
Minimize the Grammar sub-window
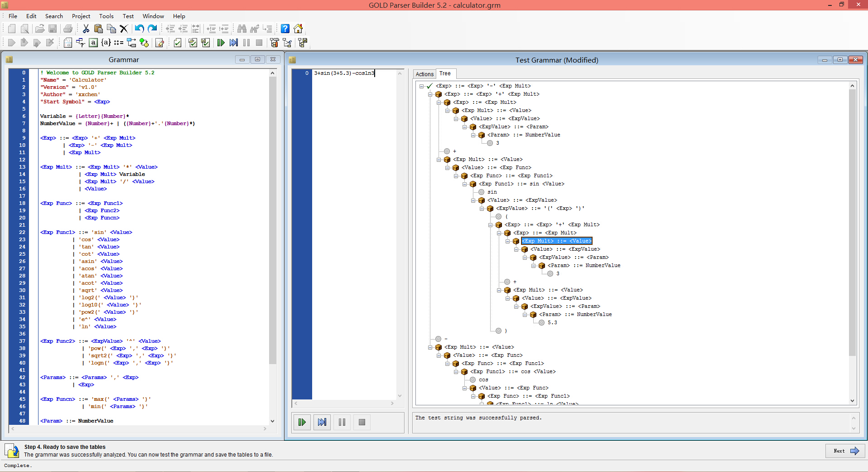(242, 59)
